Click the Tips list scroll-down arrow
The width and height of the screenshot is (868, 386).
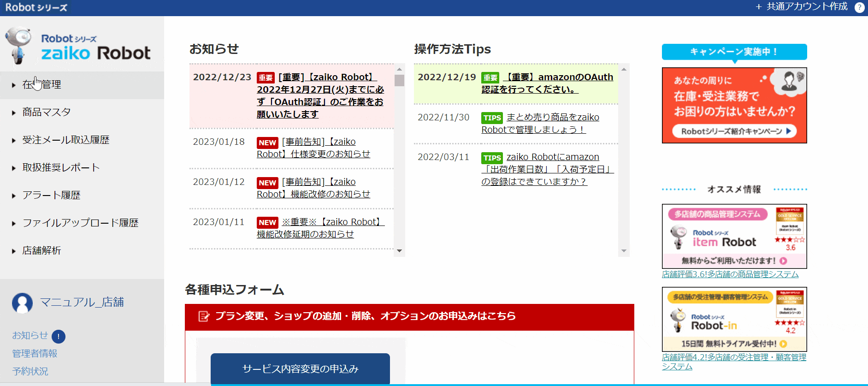point(624,251)
